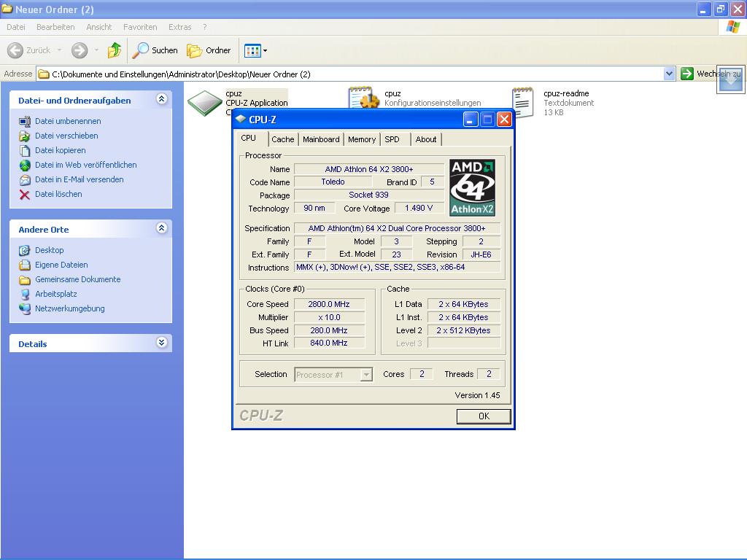747x560 pixels.
Task: Switch to the Cache tab
Action: pos(283,139)
